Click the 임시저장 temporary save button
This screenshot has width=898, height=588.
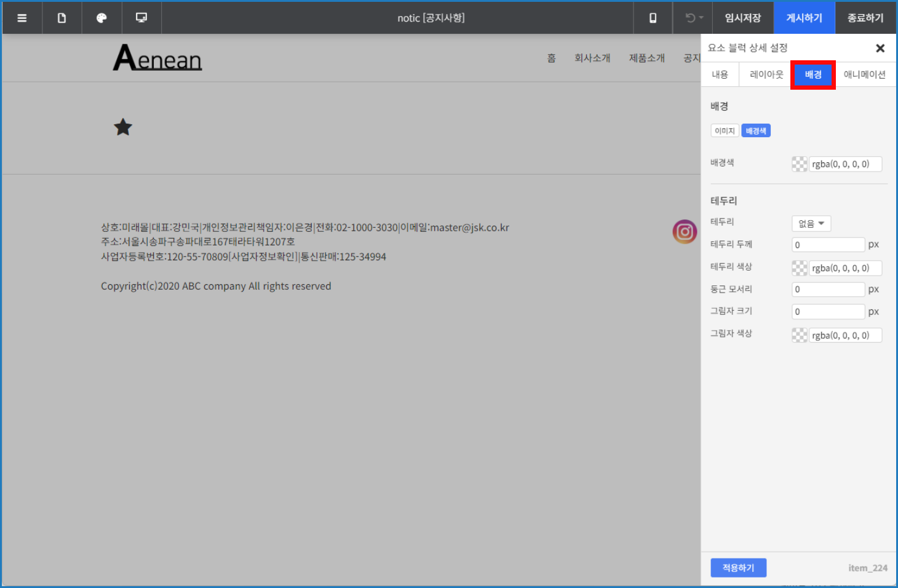(x=742, y=18)
